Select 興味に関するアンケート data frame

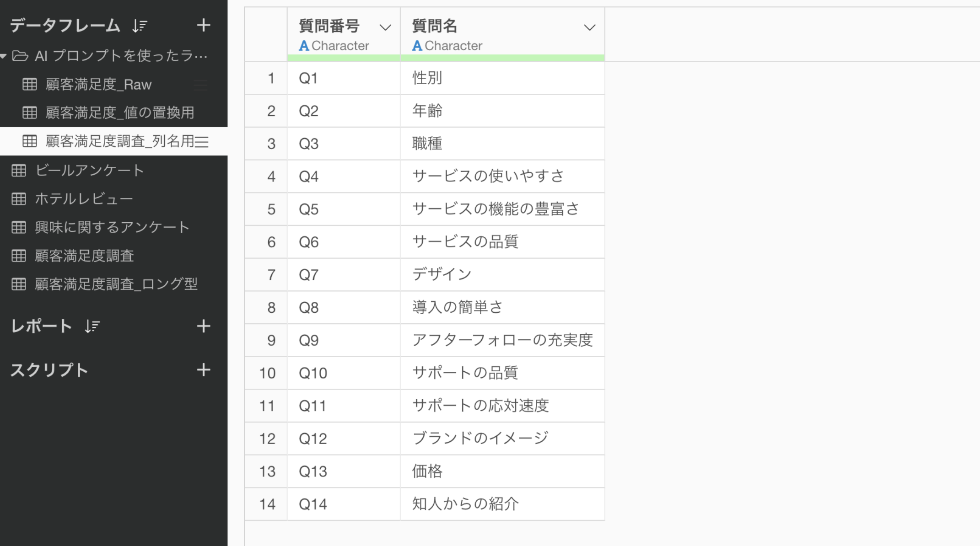click(x=112, y=227)
